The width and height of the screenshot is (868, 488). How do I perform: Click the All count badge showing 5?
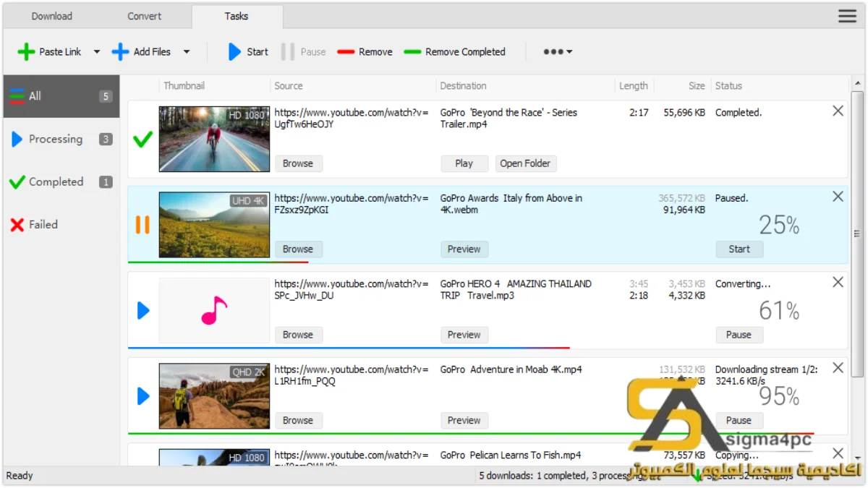click(x=106, y=96)
